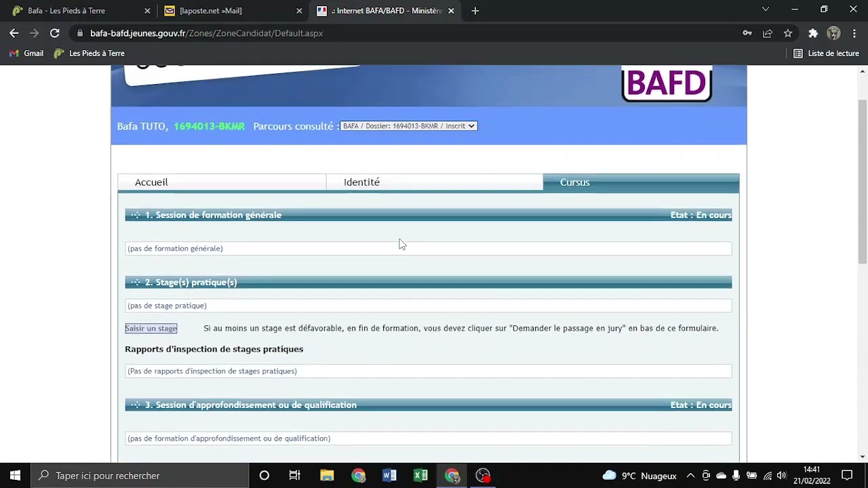Open the site lock info icon
This screenshot has width=868, height=488.
pos(80,33)
